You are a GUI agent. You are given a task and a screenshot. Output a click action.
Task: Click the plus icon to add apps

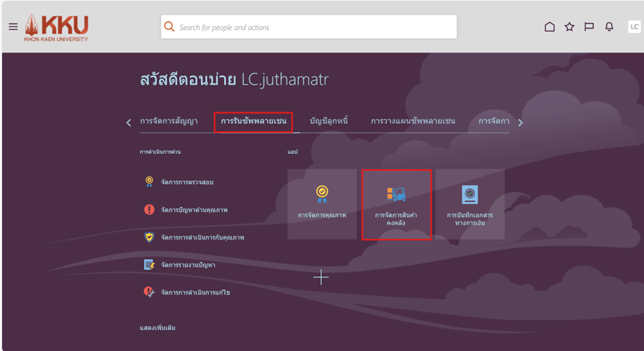click(x=321, y=277)
